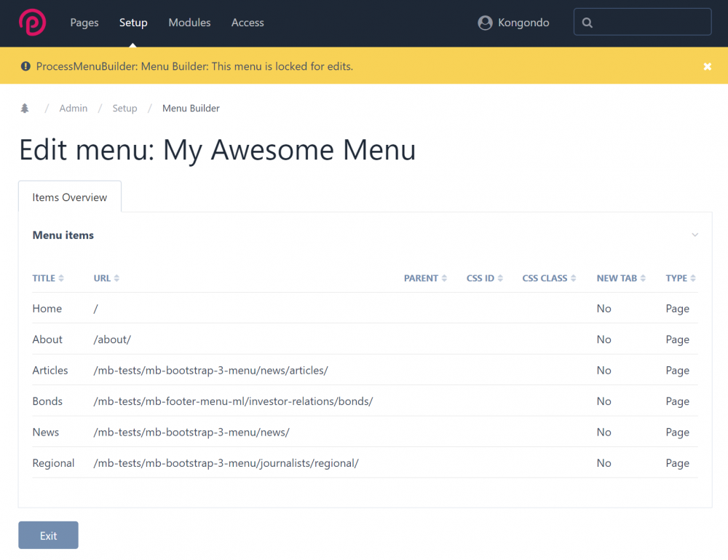Viewport: 728px width, 560px height.
Task: Click the ProcessWire logo icon
Action: coord(32,23)
